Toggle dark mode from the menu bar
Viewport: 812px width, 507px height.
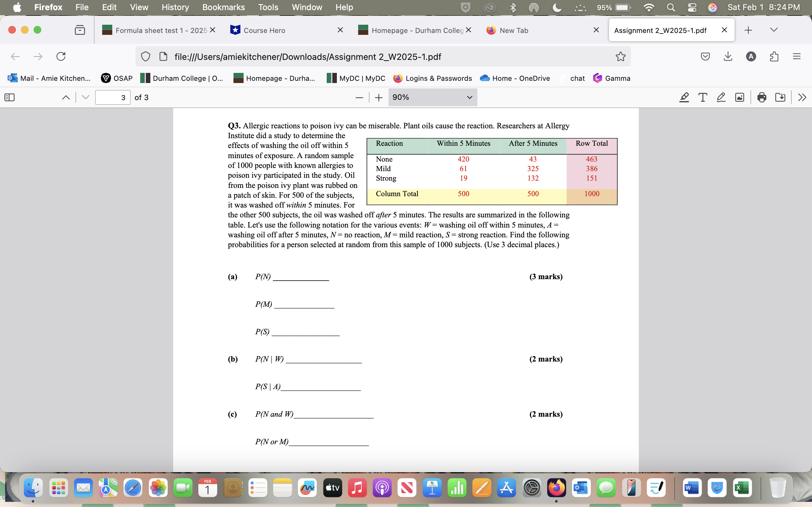(x=556, y=7)
